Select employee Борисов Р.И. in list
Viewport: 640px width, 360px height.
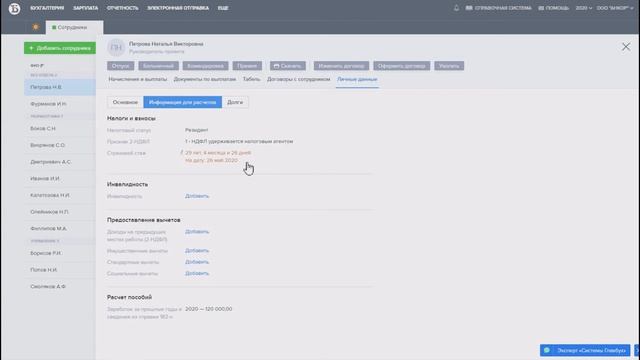[60, 253]
